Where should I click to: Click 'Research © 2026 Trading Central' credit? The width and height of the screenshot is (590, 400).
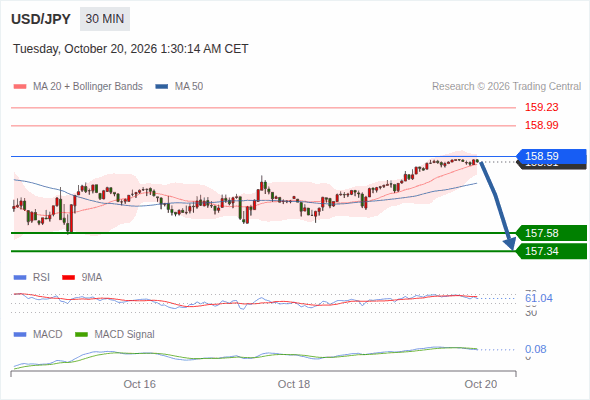pos(506,87)
